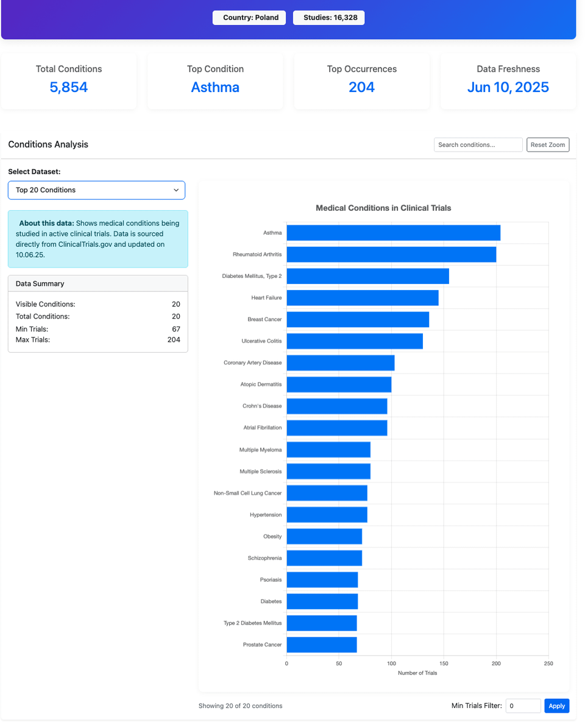Select the Coronary Artery Disease bar
Viewport: 585px width, 728px height.
click(340, 362)
